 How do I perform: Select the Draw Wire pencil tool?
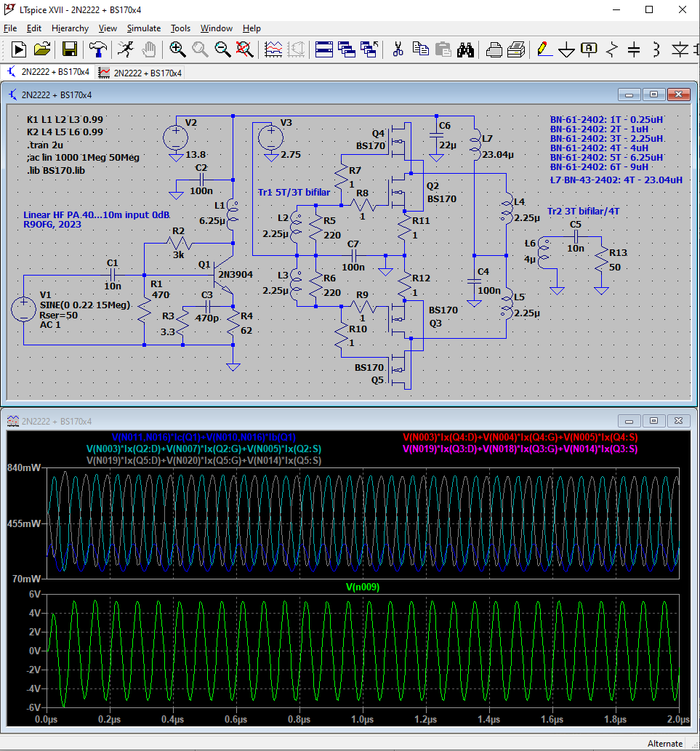[544, 49]
